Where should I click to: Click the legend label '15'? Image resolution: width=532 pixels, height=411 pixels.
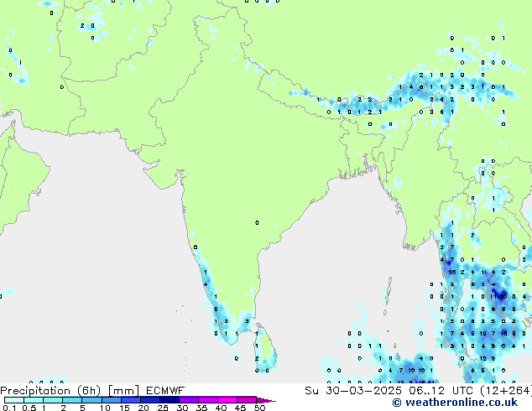tap(124, 408)
